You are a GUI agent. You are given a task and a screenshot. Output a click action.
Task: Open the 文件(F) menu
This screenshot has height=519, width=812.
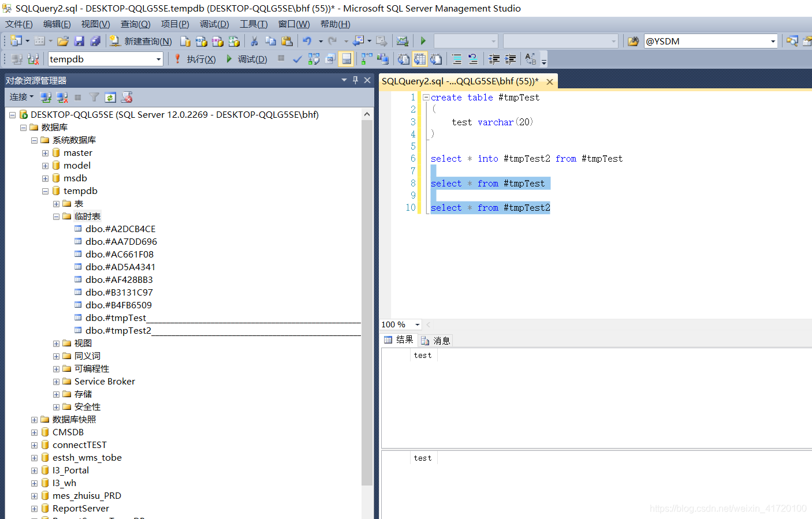click(x=19, y=24)
